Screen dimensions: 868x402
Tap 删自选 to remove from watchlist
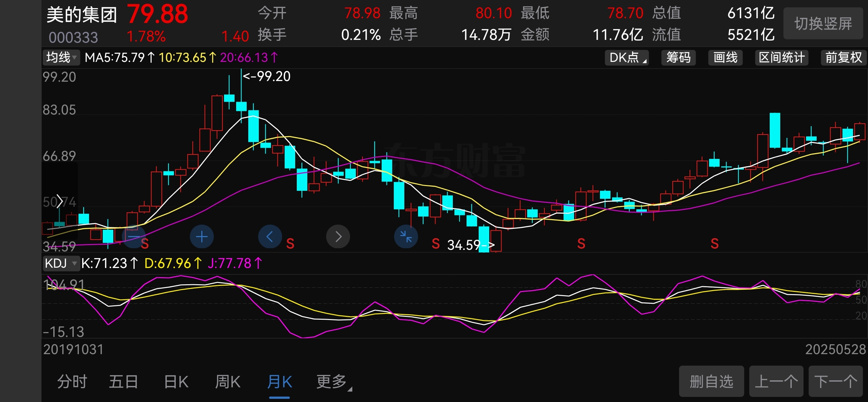point(711,382)
